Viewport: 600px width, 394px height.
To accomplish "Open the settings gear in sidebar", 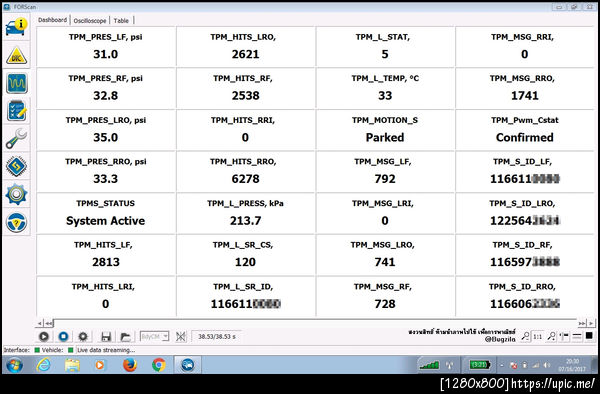I will click(16, 194).
